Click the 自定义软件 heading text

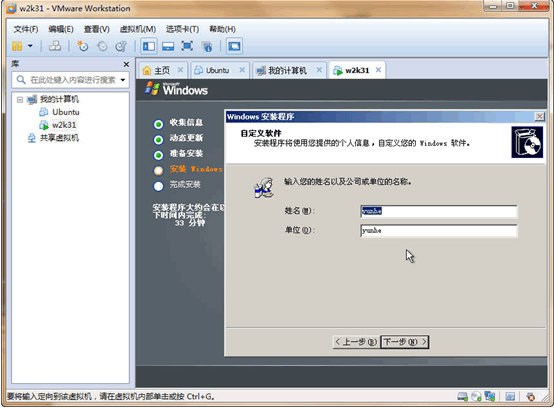[261, 134]
